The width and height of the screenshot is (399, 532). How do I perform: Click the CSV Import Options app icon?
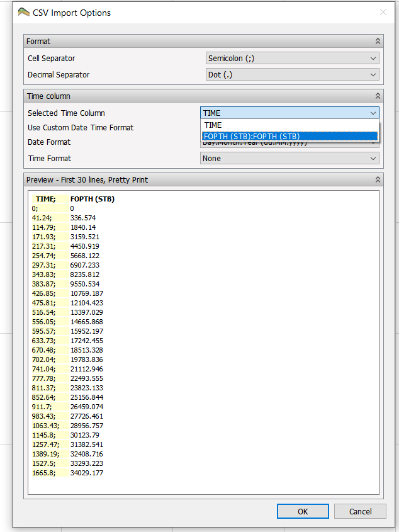pyautogui.click(x=23, y=12)
